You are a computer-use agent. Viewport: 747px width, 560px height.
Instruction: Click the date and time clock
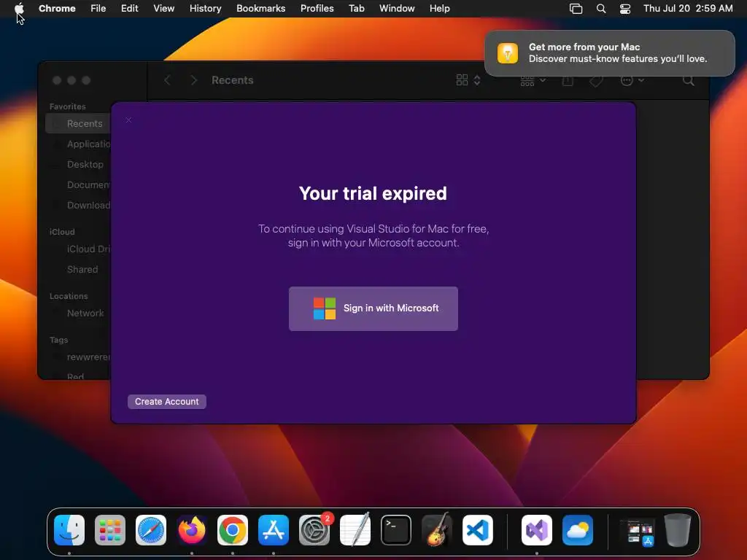(688, 9)
